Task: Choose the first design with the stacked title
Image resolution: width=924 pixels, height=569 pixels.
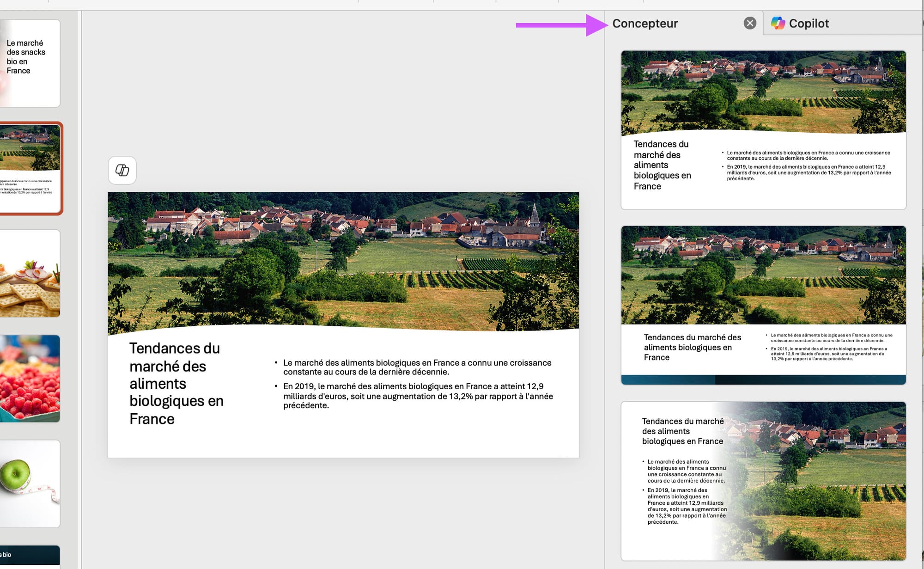Action: [x=763, y=130]
